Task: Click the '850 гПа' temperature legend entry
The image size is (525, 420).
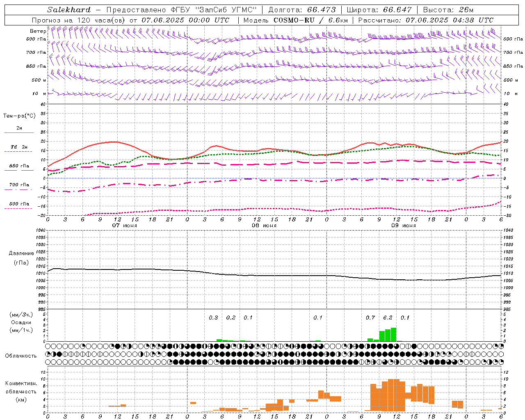Action: (19, 166)
